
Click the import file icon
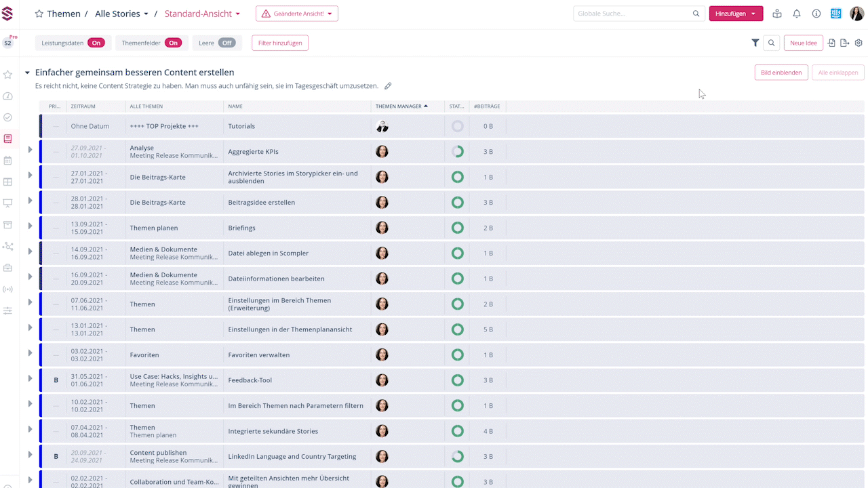click(831, 43)
